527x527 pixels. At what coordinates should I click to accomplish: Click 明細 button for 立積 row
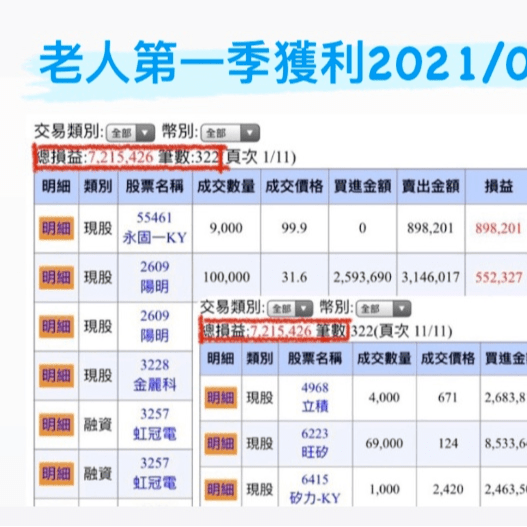(220, 398)
